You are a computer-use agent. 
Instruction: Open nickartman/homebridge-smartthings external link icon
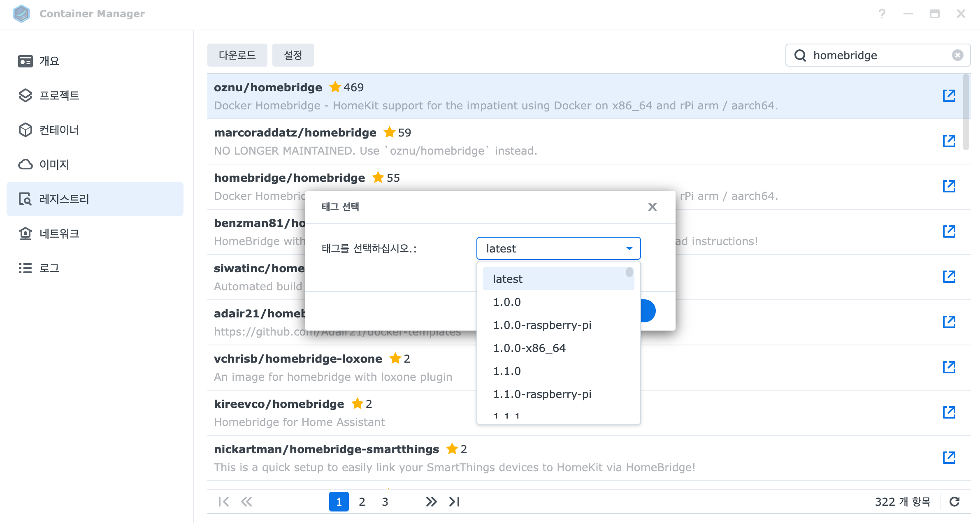pos(949,458)
